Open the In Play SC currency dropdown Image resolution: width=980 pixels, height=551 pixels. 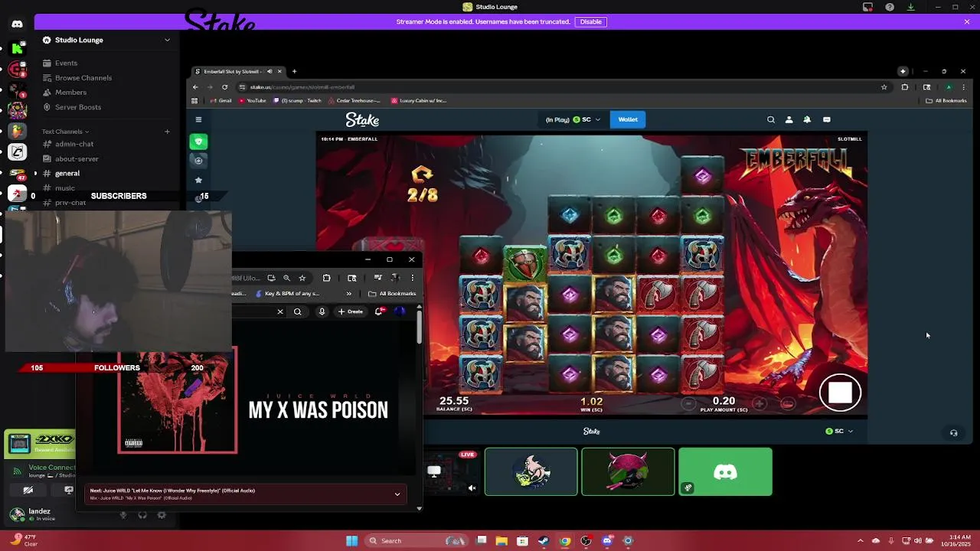tap(573, 119)
